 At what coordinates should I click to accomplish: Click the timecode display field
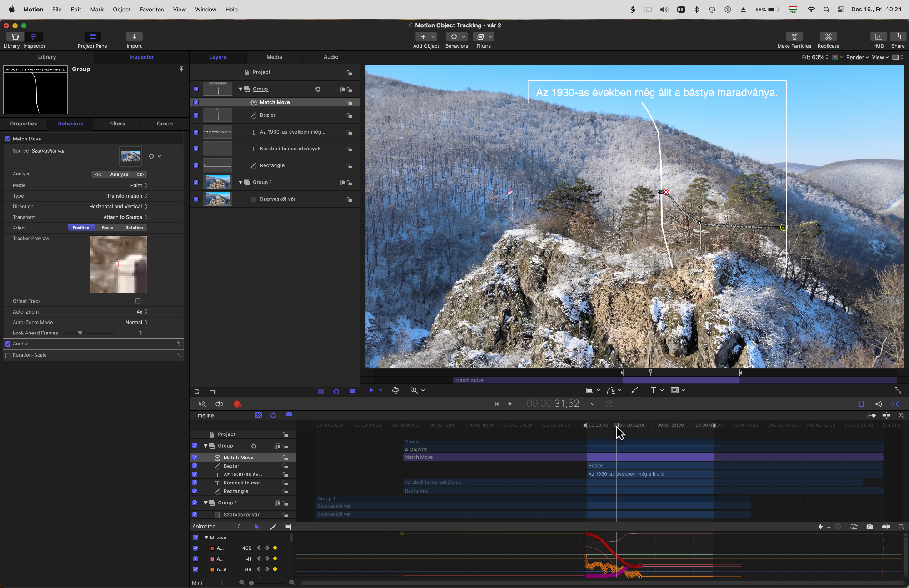pyautogui.click(x=553, y=404)
